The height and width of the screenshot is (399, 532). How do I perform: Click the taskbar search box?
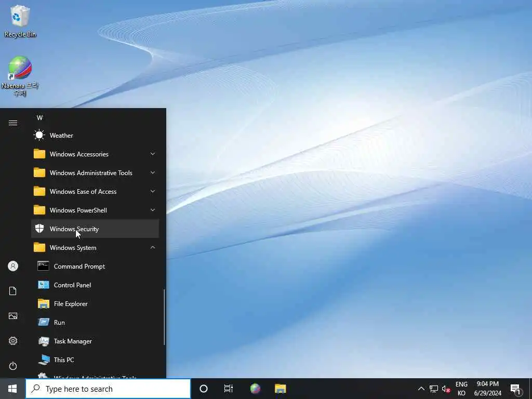[x=108, y=389]
